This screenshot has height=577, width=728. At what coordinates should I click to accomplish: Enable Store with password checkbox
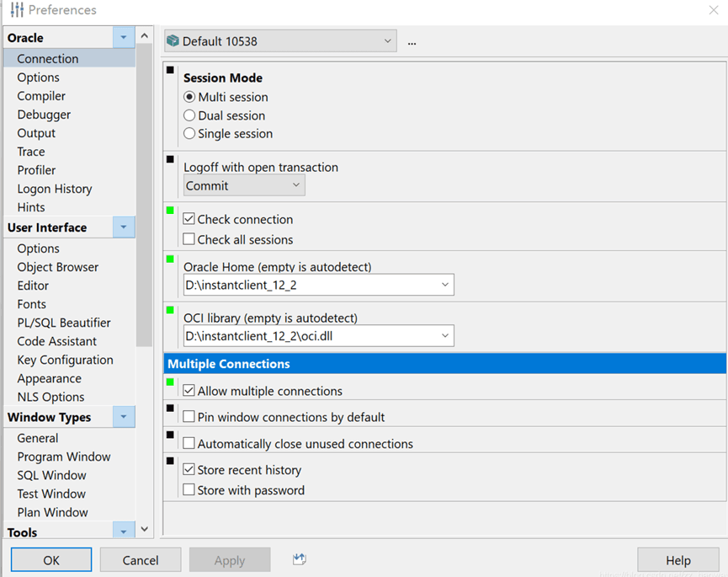(x=189, y=489)
